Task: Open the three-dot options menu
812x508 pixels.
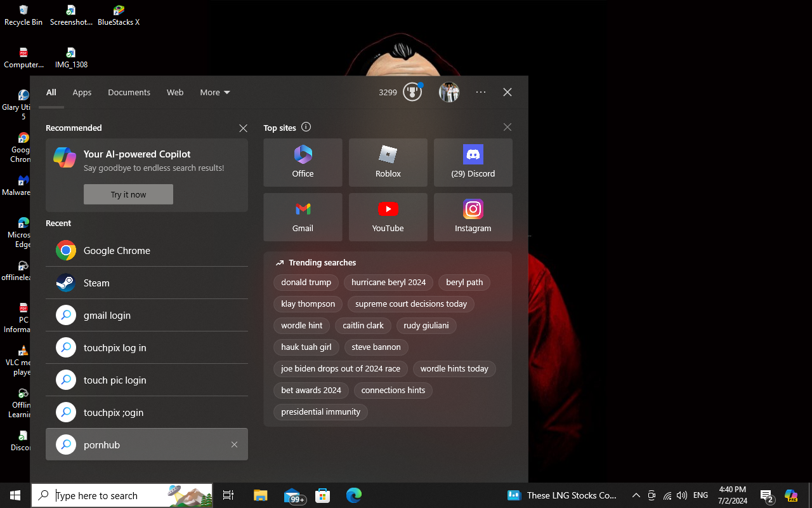Action: (x=481, y=92)
